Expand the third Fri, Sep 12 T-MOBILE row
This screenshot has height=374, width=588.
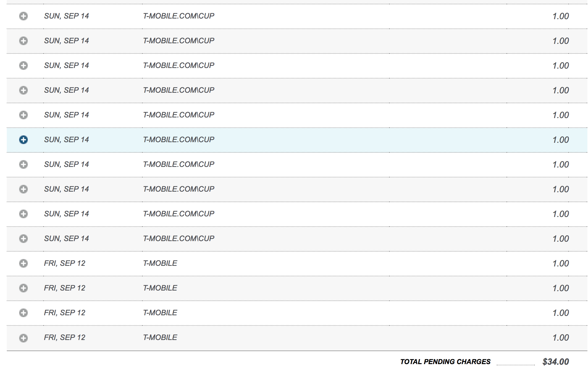tap(23, 313)
